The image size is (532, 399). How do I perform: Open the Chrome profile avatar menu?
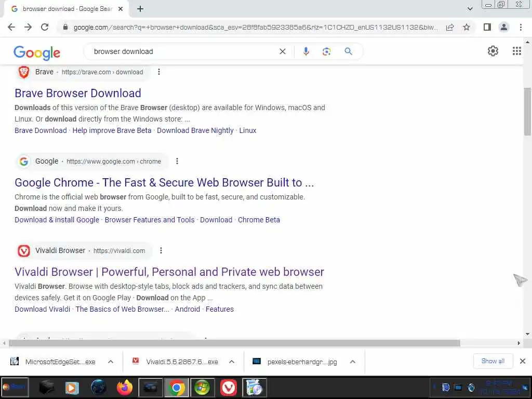pos(504,27)
